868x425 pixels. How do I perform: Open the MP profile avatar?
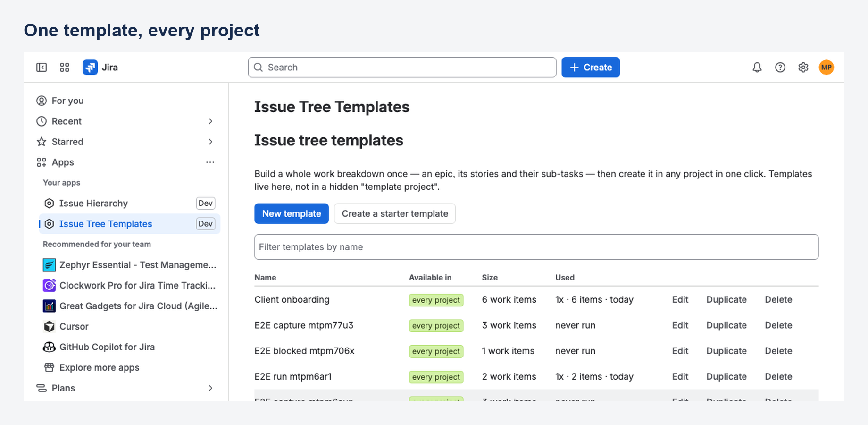pos(826,68)
